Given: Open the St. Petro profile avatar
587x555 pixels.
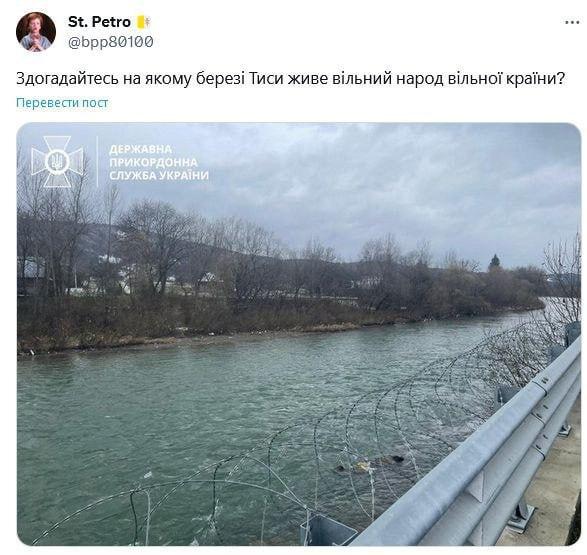Looking at the screenshot, I should [x=36, y=31].
